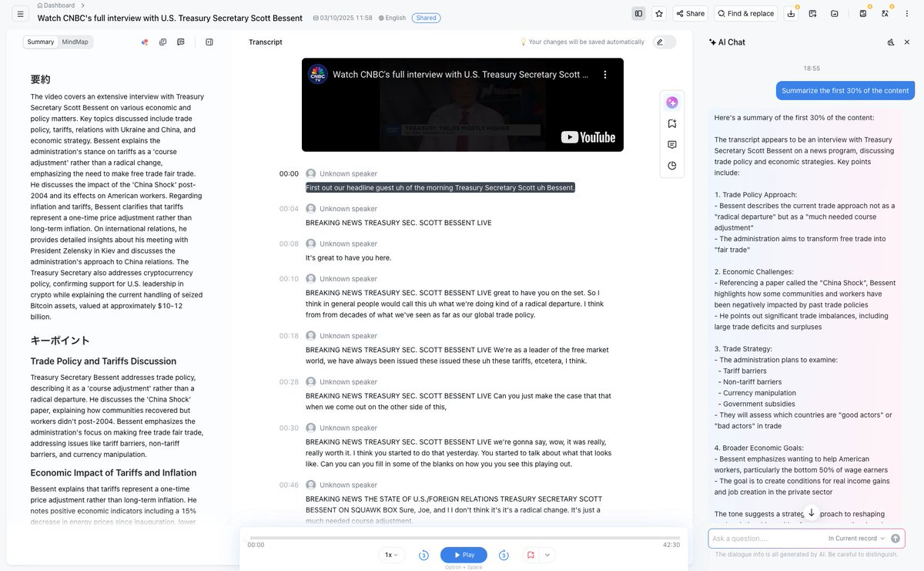Open the comments icon next to the transcript
The image size is (924, 571).
[x=671, y=144]
